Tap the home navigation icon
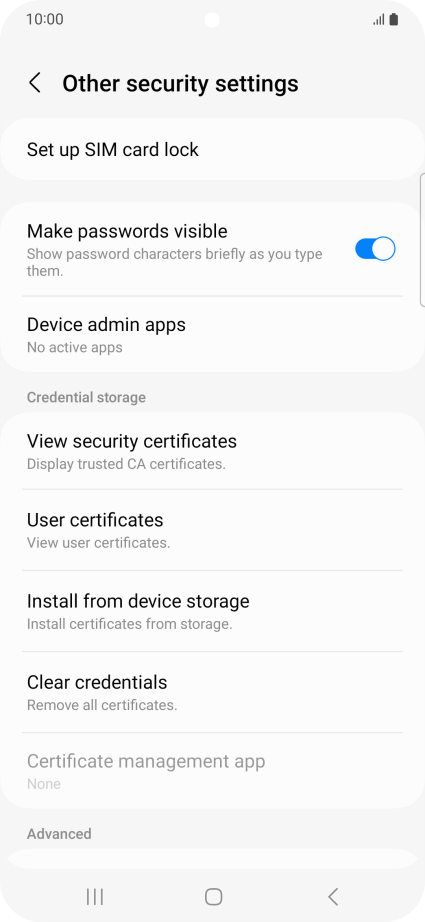The image size is (425, 922). pyautogui.click(x=213, y=896)
